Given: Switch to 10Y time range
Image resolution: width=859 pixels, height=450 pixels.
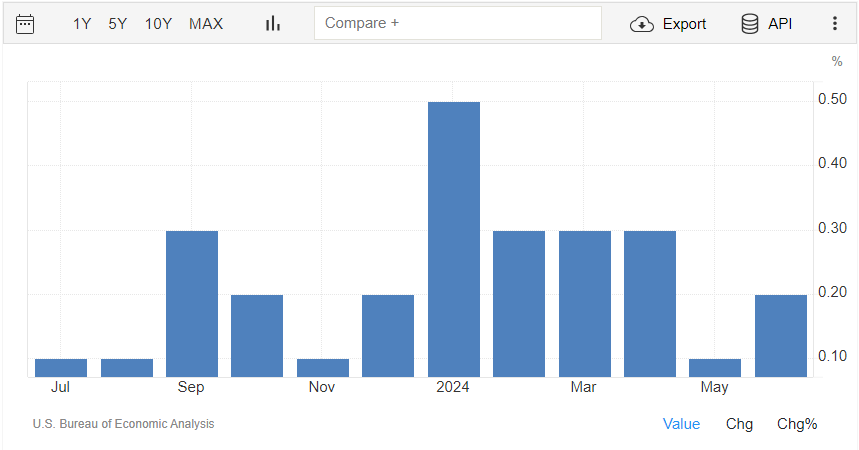Looking at the screenshot, I should point(158,24).
